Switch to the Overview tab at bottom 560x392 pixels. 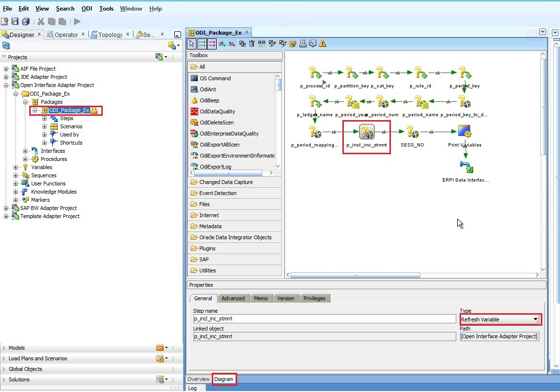pyautogui.click(x=198, y=379)
